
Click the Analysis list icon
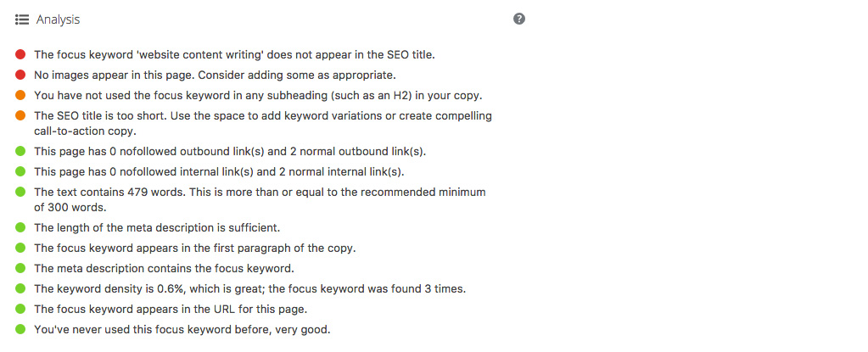pos(21,20)
